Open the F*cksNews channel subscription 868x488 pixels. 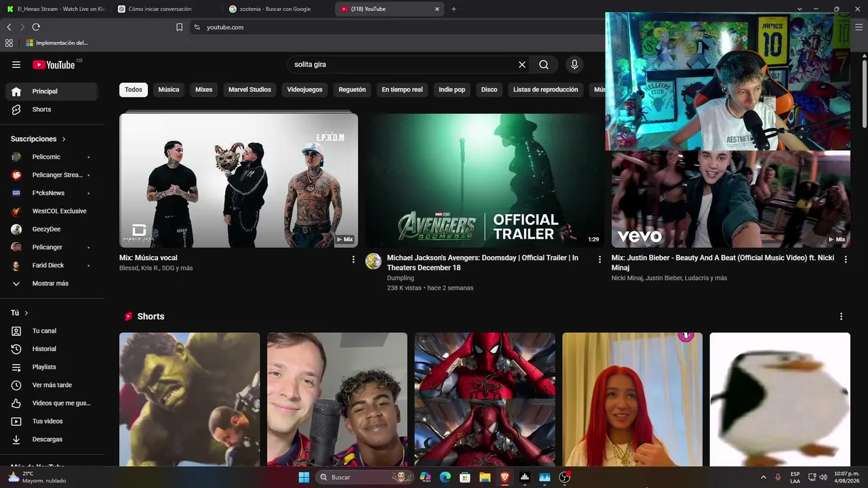(52, 193)
